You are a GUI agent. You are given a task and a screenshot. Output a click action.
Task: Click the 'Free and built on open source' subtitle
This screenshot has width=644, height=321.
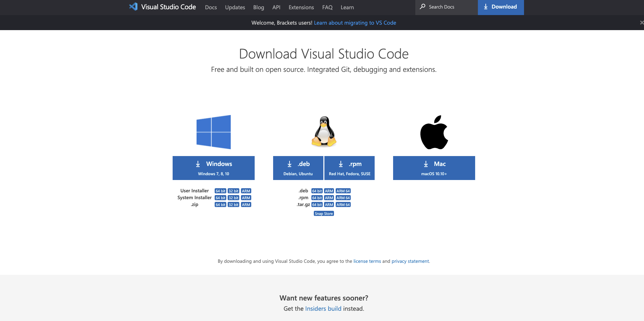pos(324,69)
